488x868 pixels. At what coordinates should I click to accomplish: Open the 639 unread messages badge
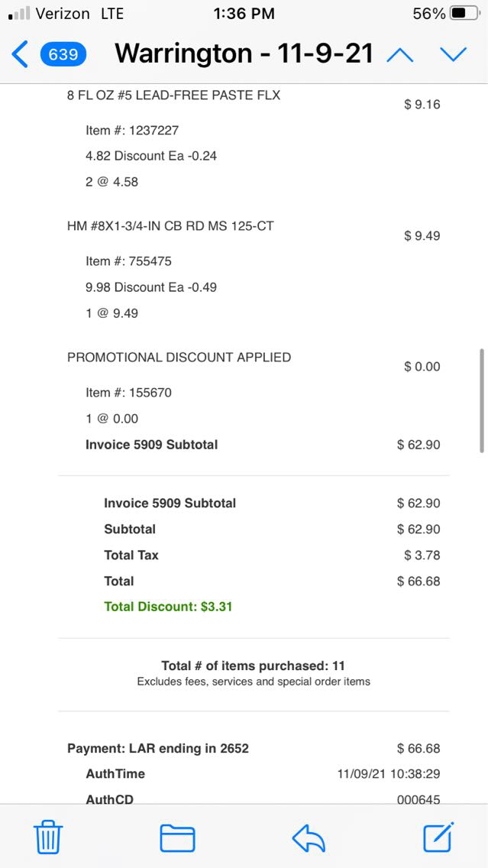63,54
